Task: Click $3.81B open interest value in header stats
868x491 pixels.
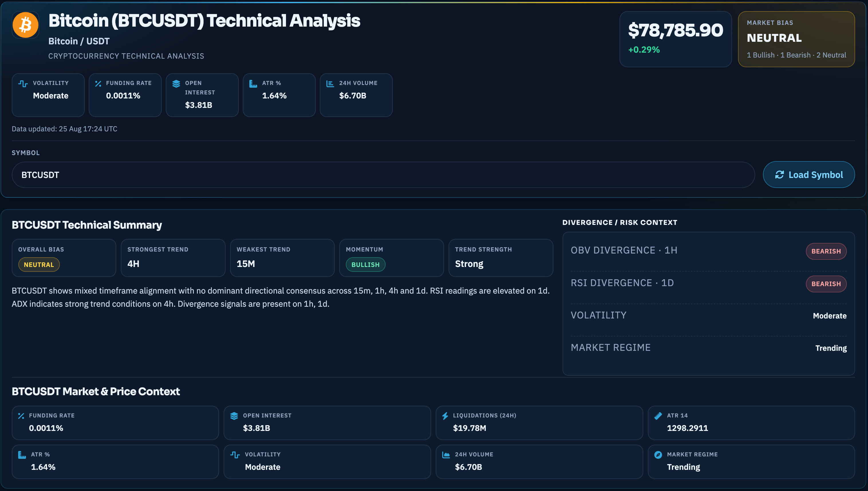Action: tap(198, 105)
